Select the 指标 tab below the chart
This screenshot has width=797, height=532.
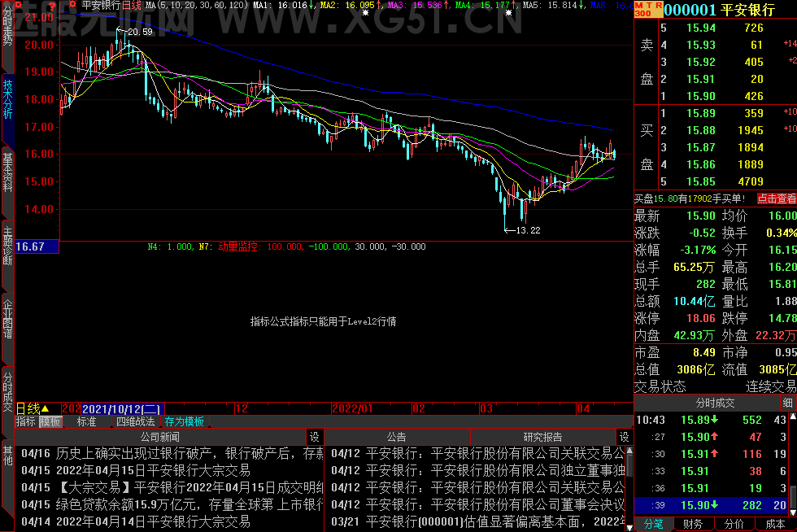[x=25, y=421]
